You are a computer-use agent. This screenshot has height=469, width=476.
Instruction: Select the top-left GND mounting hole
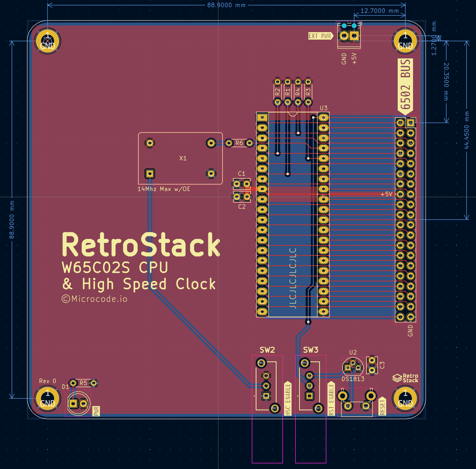[48, 41]
